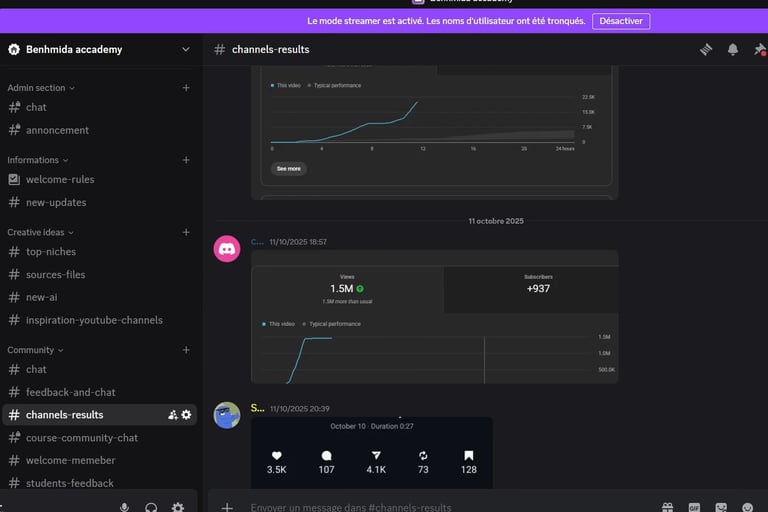
Task: Create a channel in Admin section
Action: [x=186, y=88]
